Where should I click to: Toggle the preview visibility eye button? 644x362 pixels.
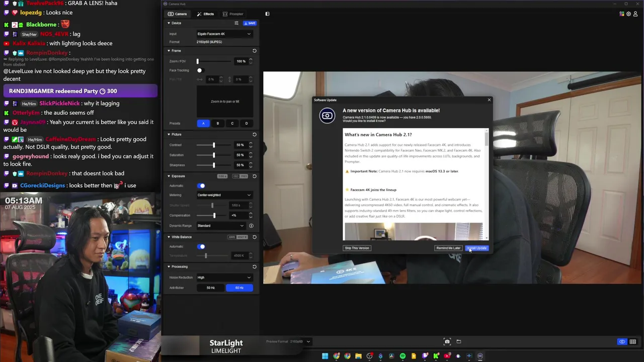(x=622, y=342)
